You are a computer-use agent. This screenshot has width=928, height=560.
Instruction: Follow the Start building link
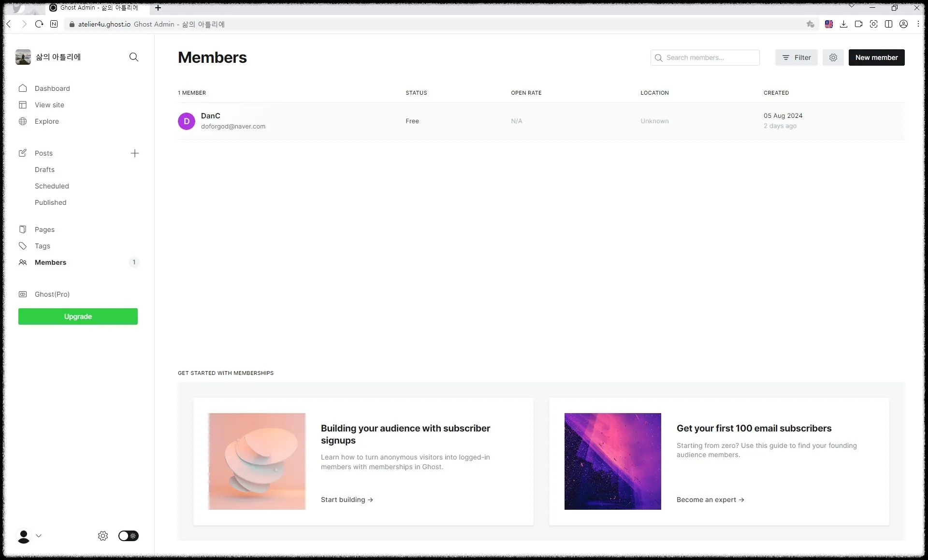click(x=346, y=500)
